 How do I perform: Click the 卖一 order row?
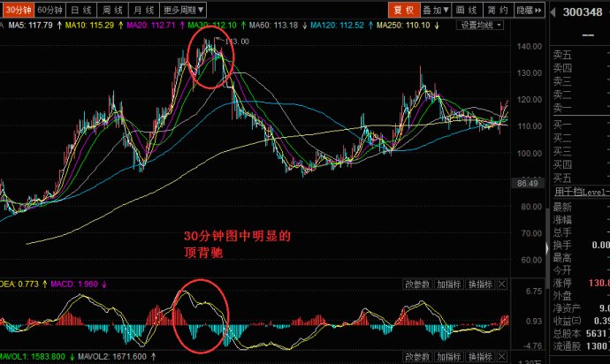[x=581, y=108]
